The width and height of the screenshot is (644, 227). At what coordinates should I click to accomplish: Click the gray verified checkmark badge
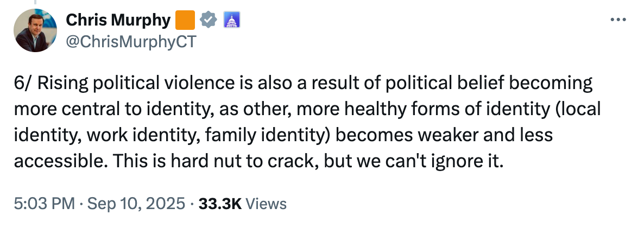(209, 20)
